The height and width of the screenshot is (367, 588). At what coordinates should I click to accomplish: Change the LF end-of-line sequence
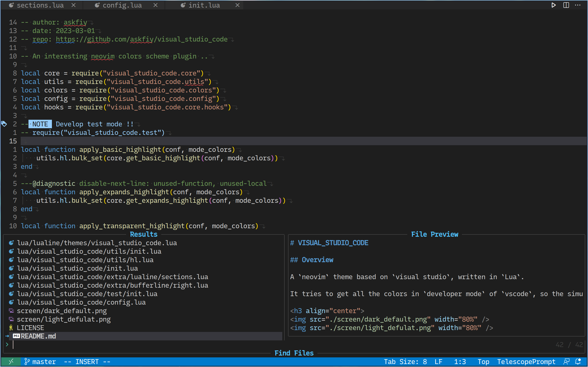438,362
